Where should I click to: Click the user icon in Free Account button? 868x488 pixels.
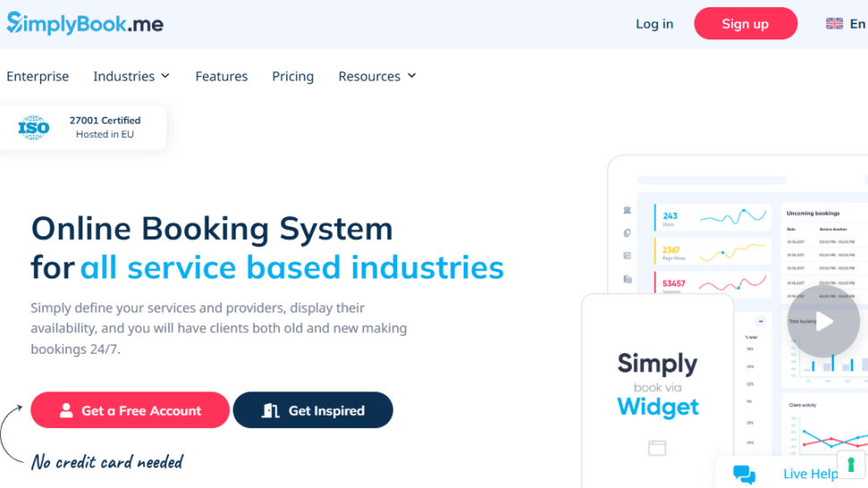[66, 410]
